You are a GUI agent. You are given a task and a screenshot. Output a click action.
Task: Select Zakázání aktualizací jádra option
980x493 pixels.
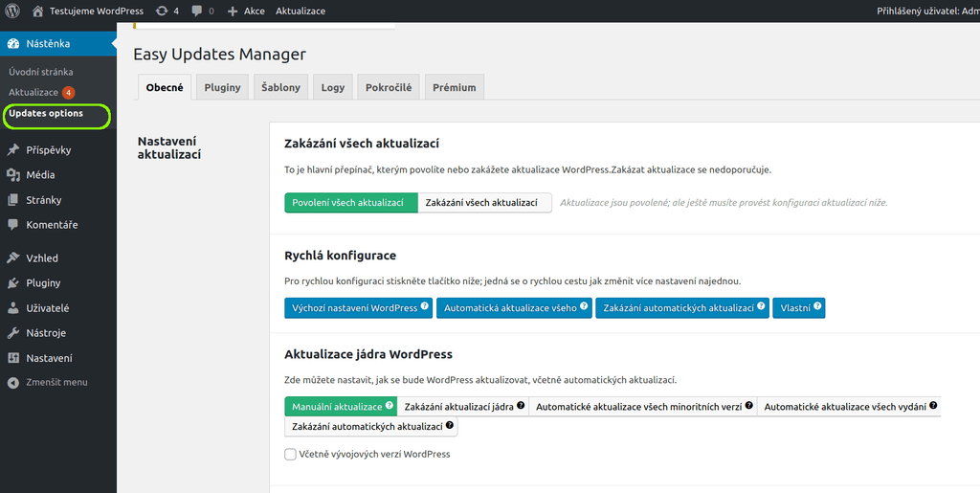462,406
